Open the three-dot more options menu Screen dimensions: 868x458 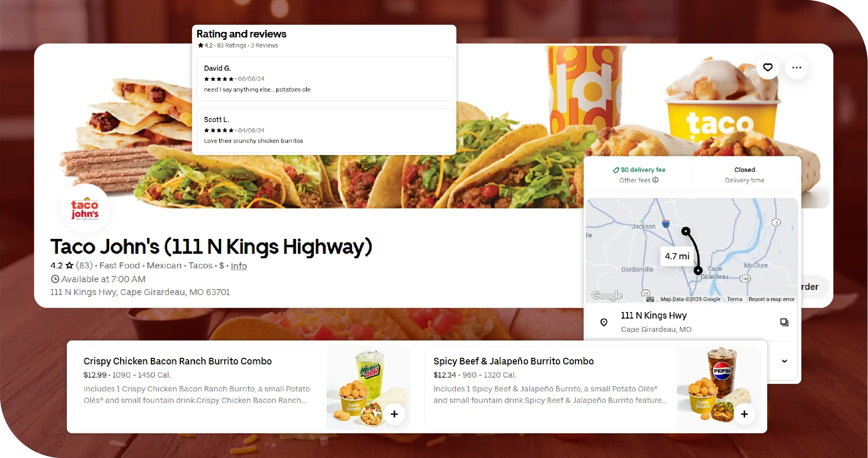(797, 67)
